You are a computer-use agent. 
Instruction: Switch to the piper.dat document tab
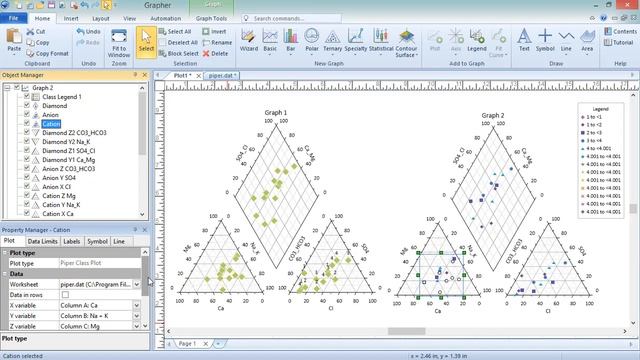[221, 76]
